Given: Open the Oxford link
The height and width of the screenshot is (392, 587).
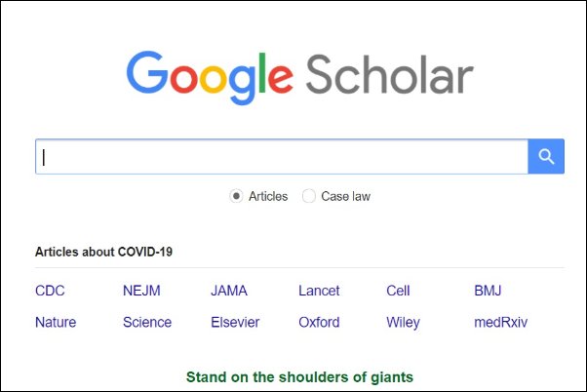Looking at the screenshot, I should [319, 322].
